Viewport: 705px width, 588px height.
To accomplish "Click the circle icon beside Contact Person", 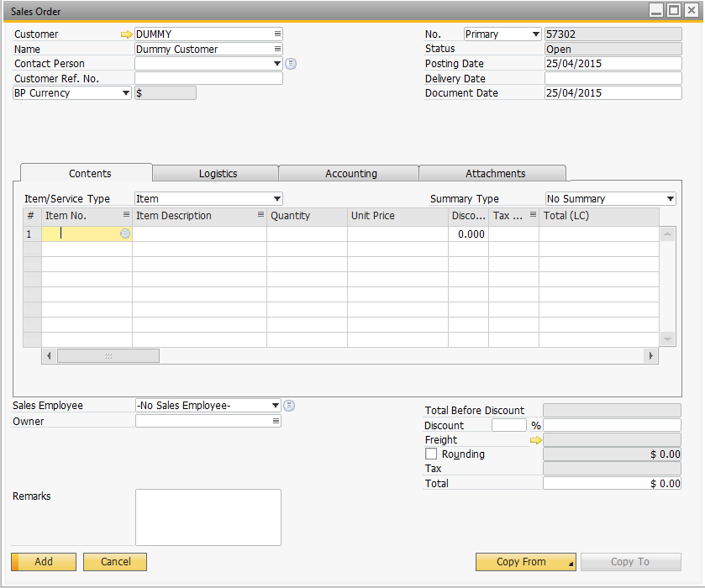I will pyautogui.click(x=290, y=63).
